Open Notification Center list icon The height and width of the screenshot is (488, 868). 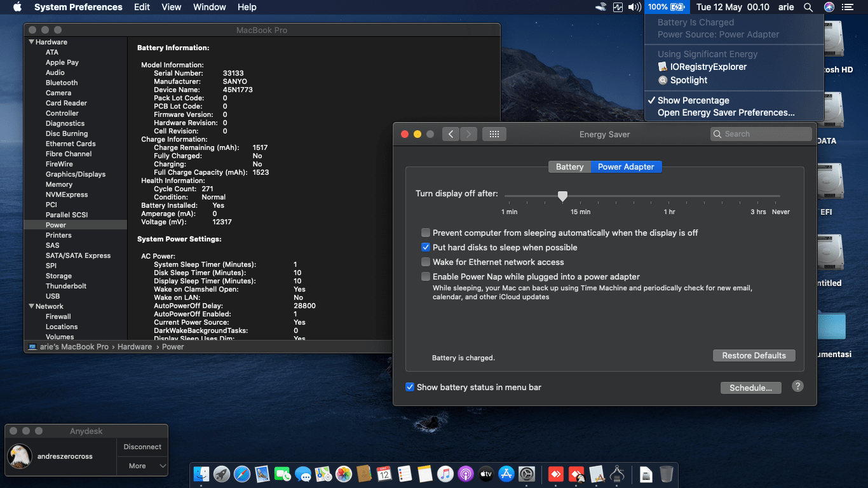(848, 7)
